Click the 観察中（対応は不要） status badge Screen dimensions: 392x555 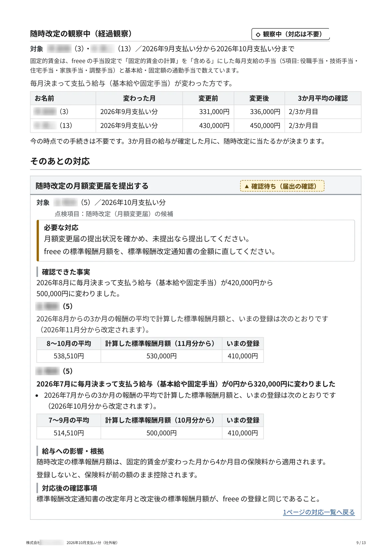click(291, 34)
